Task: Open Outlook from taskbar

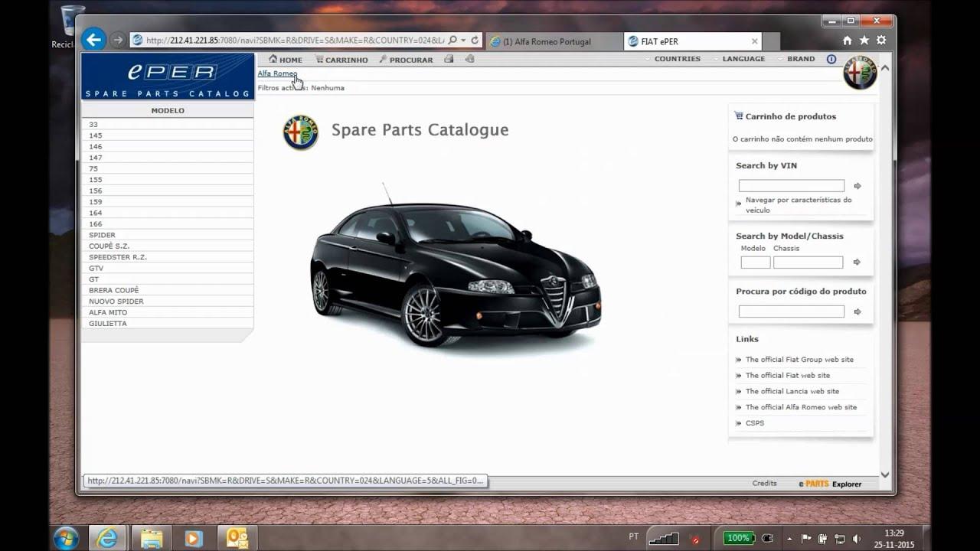Action: [237, 538]
